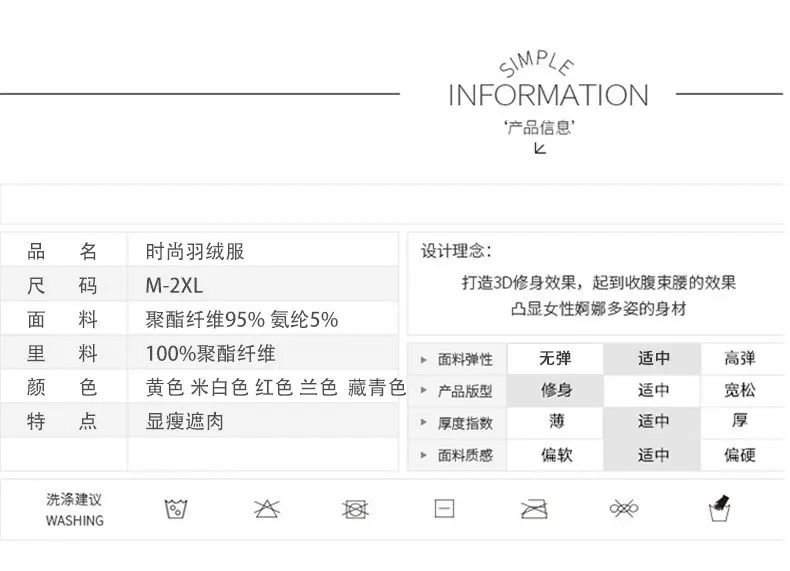
Task: Click the 打造3D修身效果 description line
Action: [599, 282]
